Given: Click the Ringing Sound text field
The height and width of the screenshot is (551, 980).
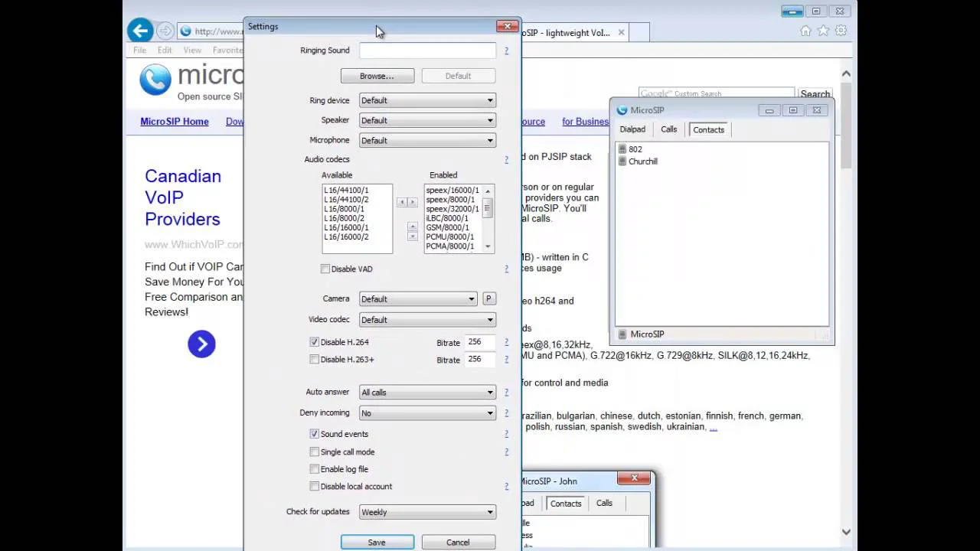Looking at the screenshot, I should [x=427, y=51].
